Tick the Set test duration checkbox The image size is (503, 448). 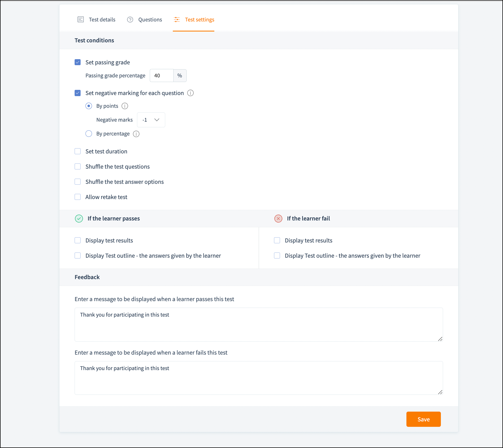pyautogui.click(x=78, y=152)
